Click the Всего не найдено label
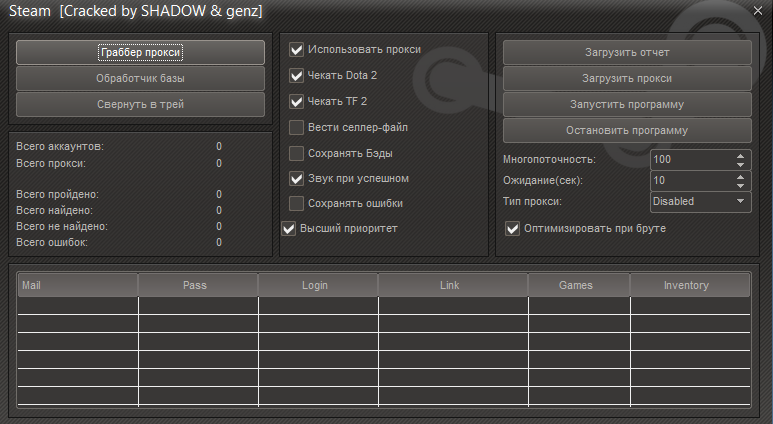Image resolution: width=773 pixels, height=424 pixels. pyautogui.click(x=62, y=226)
